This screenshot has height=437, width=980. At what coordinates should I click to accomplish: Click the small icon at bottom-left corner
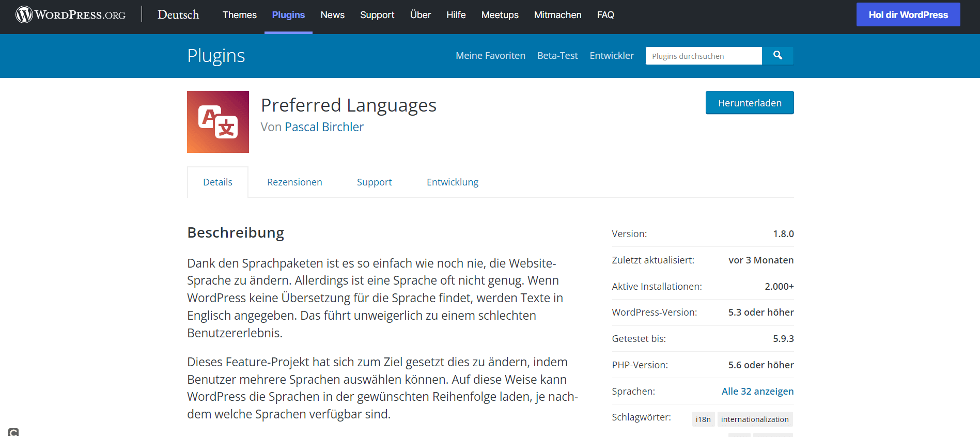pos(13,432)
